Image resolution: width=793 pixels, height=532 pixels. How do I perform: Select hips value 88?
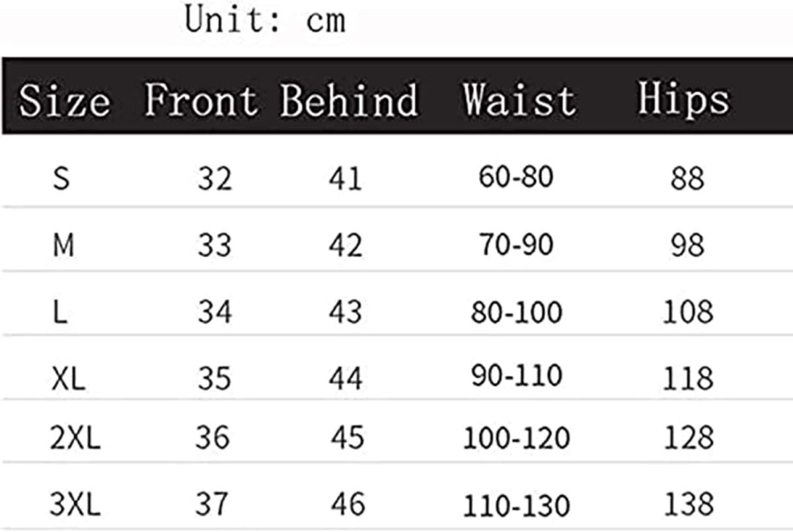pyautogui.click(x=687, y=178)
